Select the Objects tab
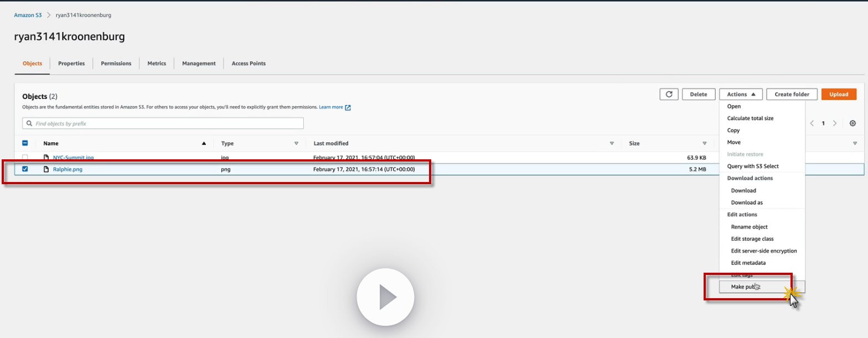The height and width of the screenshot is (338, 868). [32, 64]
